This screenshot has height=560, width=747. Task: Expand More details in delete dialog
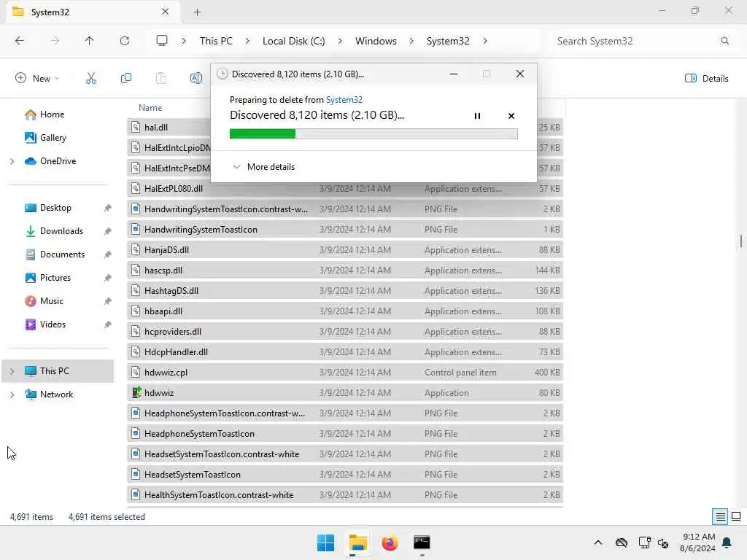pos(263,167)
